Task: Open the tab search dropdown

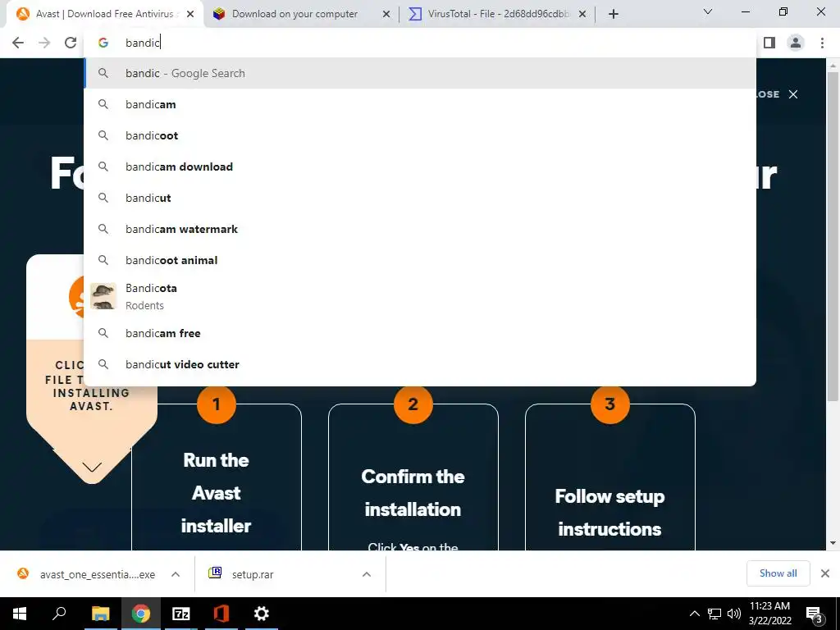Action: tap(708, 11)
